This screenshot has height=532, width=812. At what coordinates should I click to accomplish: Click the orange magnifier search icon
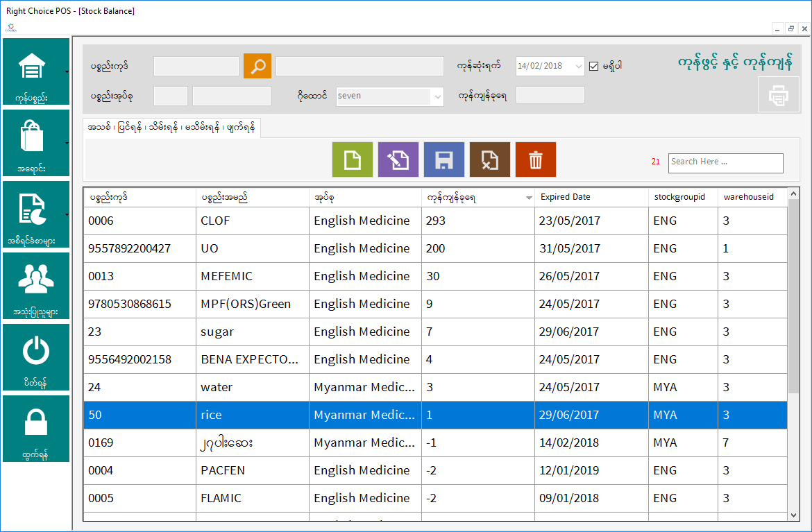[x=257, y=67]
